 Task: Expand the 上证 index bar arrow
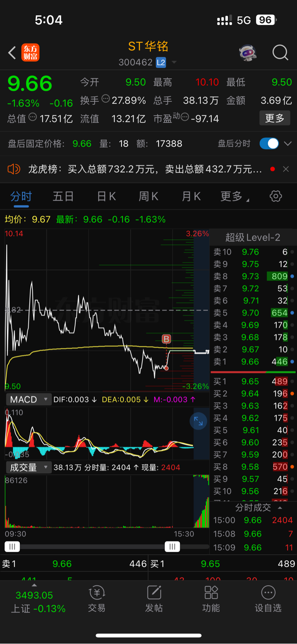(34, 585)
